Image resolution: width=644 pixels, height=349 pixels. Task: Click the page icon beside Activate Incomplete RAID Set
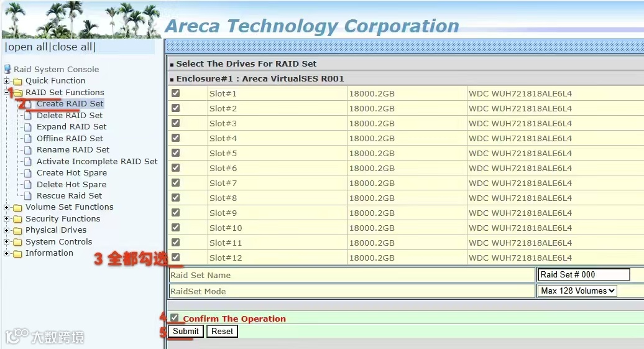coord(28,162)
